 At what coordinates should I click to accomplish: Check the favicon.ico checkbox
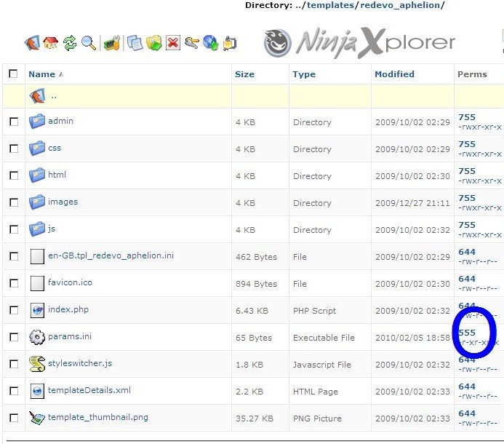coord(14,283)
